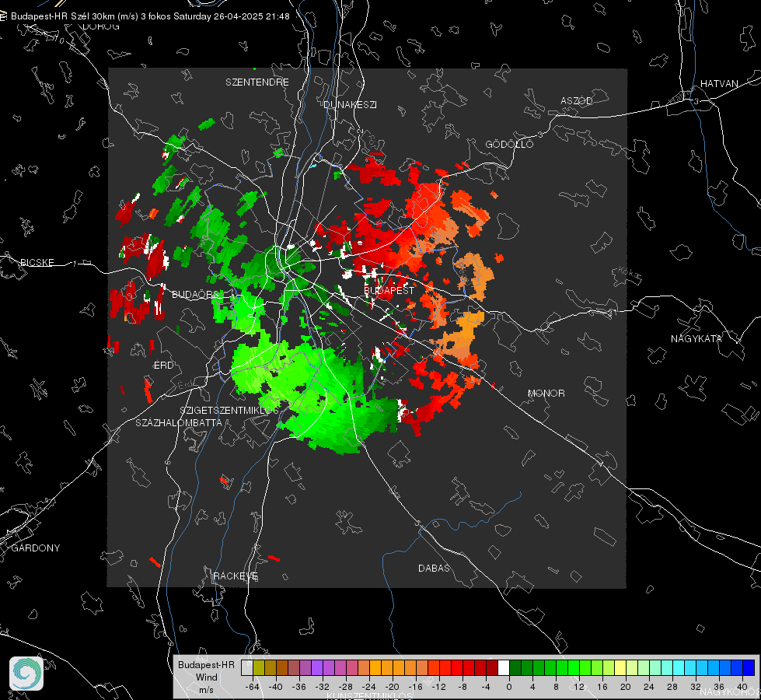Click the Wind label in the legend
The image size is (761, 700).
(206, 677)
